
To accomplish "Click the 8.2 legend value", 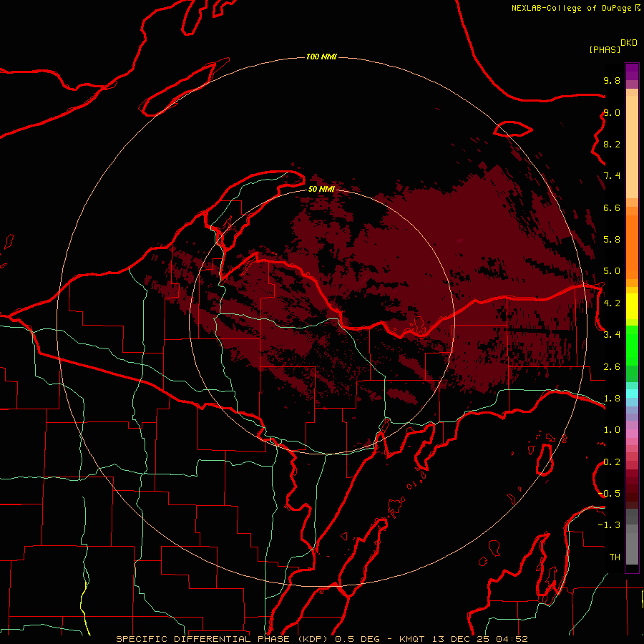I will pos(612,145).
